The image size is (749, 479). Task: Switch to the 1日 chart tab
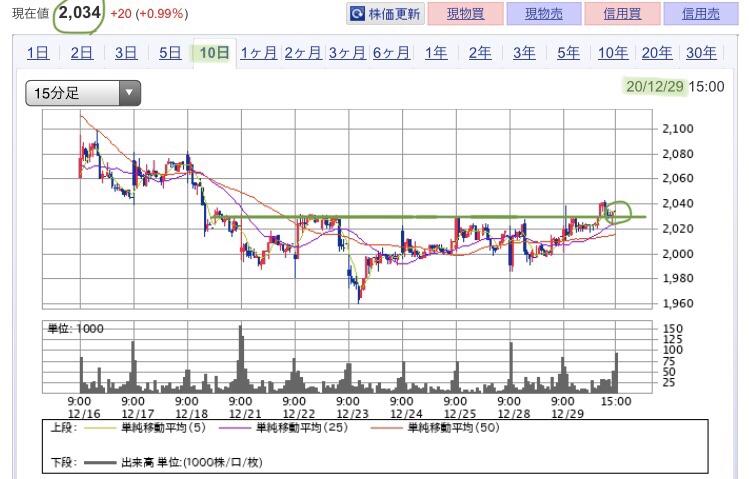38,53
